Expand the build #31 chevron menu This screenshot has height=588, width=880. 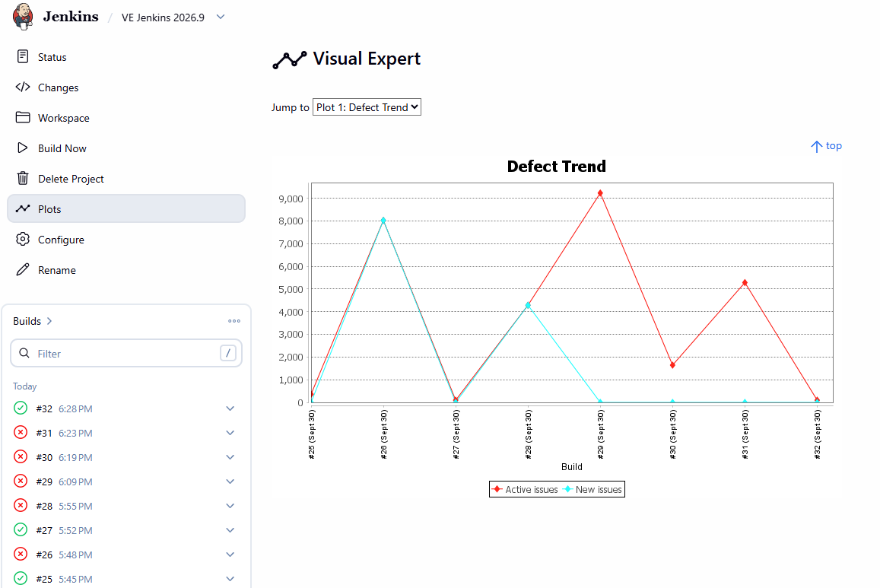230,433
